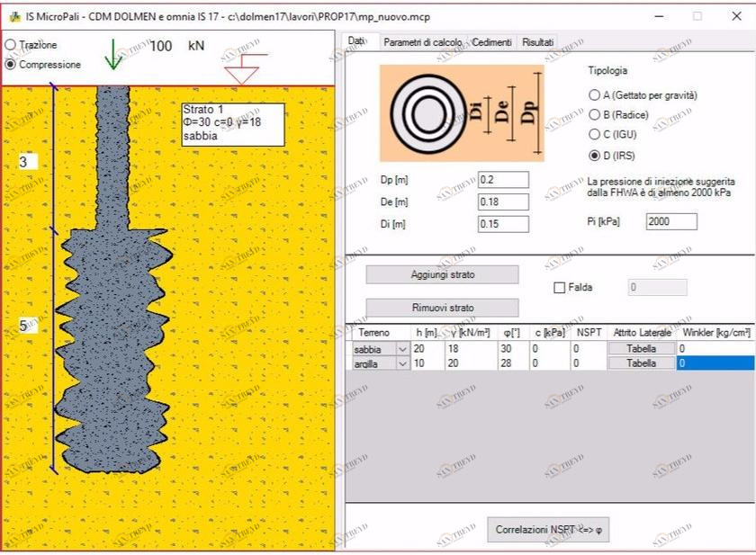Choose typology C (IGU) option
The width and height of the screenshot is (756, 555).
[x=594, y=135]
